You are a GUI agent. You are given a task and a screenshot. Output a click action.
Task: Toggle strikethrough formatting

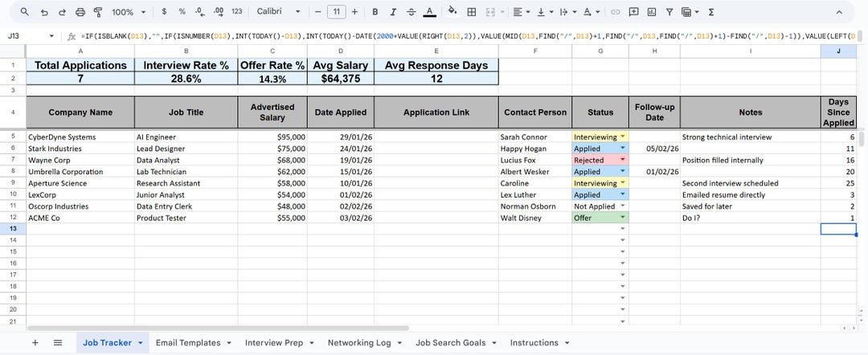pos(411,11)
